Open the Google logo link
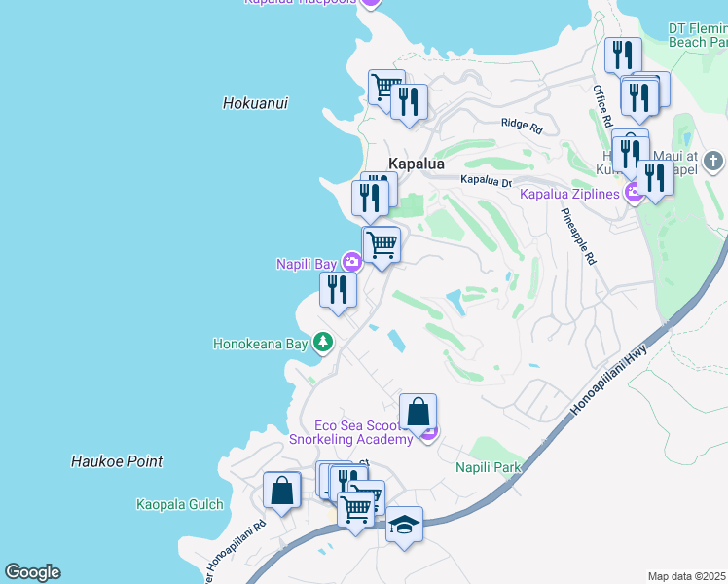The height and width of the screenshot is (584, 728). tap(32, 572)
